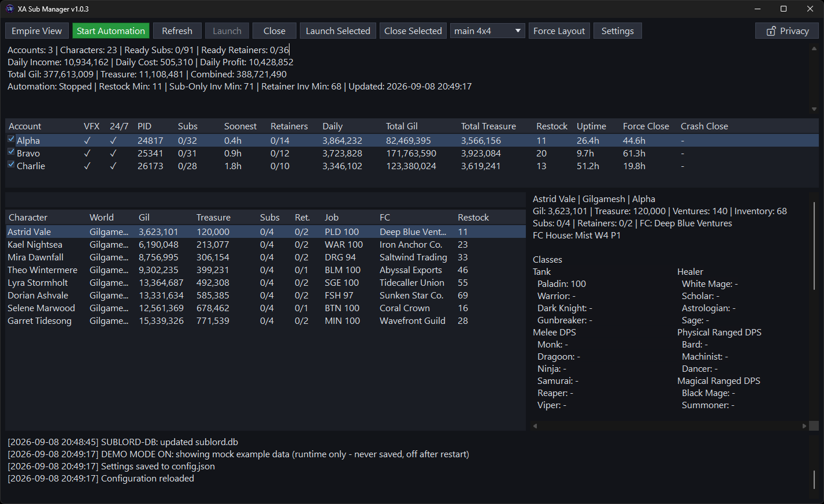Open the main 4x4 layout dropdown
This screenshot has width=824, height=504.
tap(488, 31)
